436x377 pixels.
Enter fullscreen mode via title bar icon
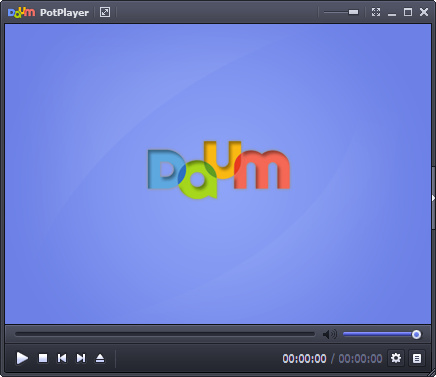pos(376,12)
